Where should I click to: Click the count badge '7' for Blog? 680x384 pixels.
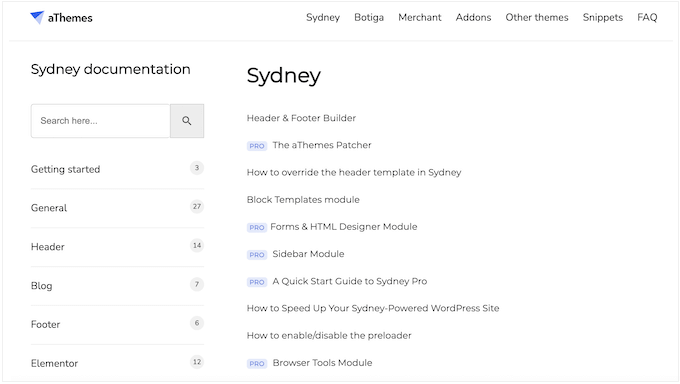[x=197, y=284]
